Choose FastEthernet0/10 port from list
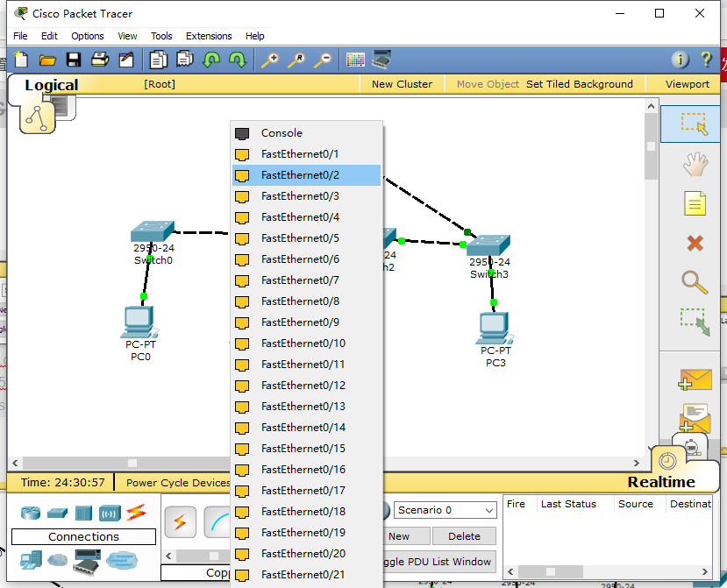The width and height of the screenshot is (727, 588). [x=306, y=344]
